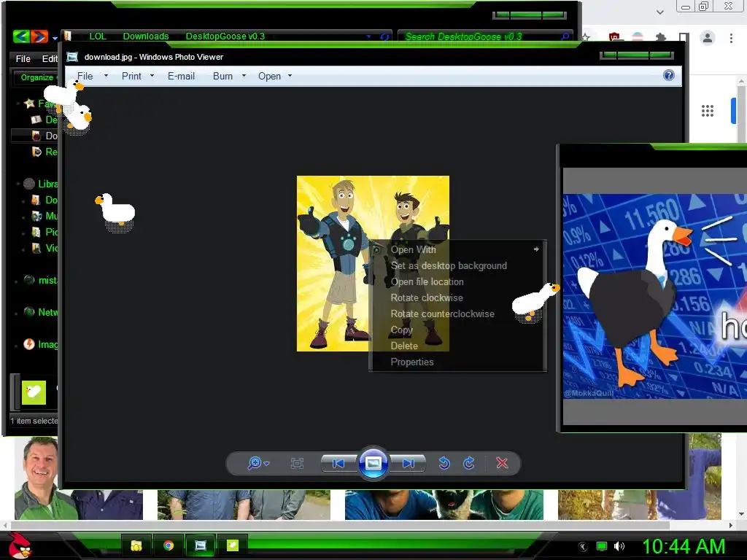This screenshot has width=747, height=560.
Task: Open the Organize dropdown in Explorer
Action: click(38, 77)
